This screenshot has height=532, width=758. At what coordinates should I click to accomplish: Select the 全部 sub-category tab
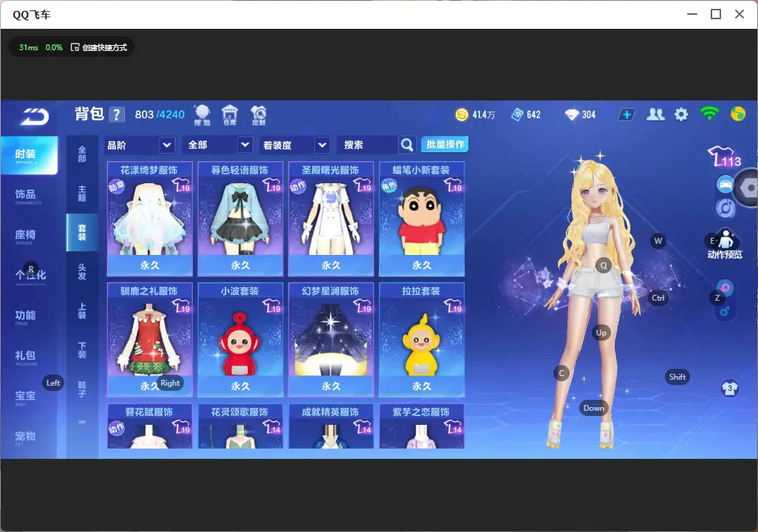tap(82, 154)
